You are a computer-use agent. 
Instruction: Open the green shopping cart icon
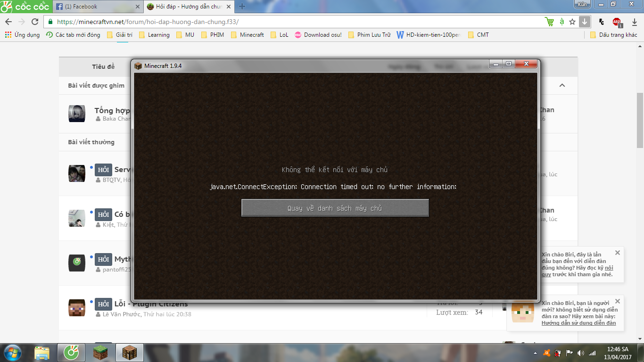[549, 22]
